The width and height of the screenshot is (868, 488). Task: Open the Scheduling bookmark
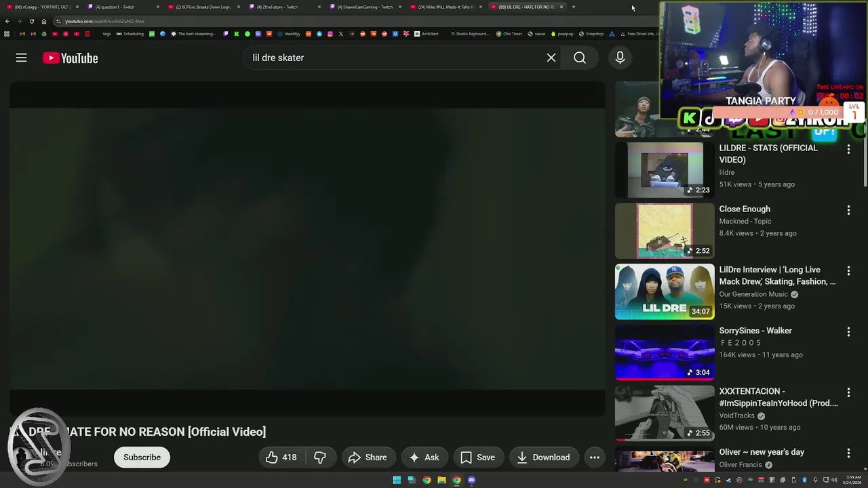(x=130, y=34)
